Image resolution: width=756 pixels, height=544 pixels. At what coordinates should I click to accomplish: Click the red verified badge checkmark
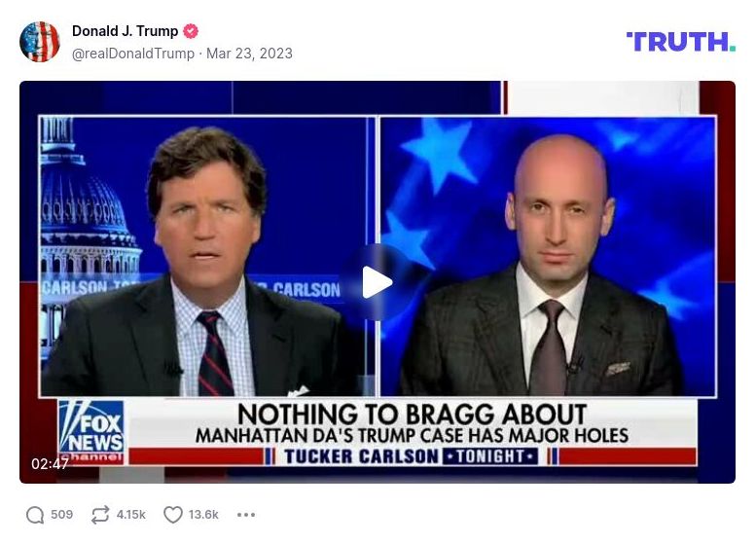point(191,31)
